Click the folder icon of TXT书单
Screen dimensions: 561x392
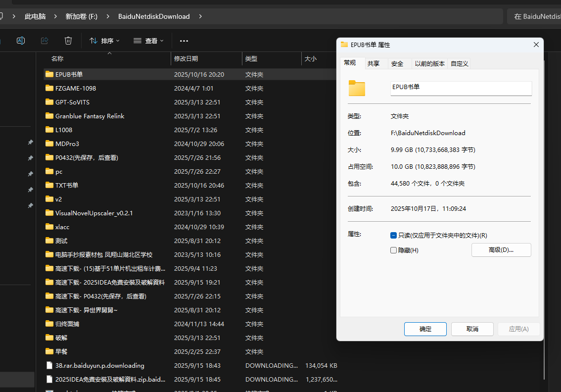click(x=49, y=185)
